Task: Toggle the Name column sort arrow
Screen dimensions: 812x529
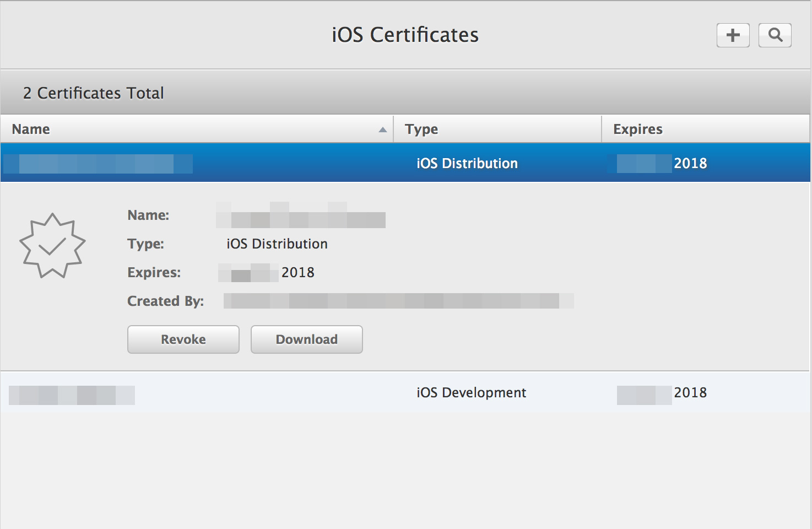Action: pyautogui.click(x=382, y=130)
